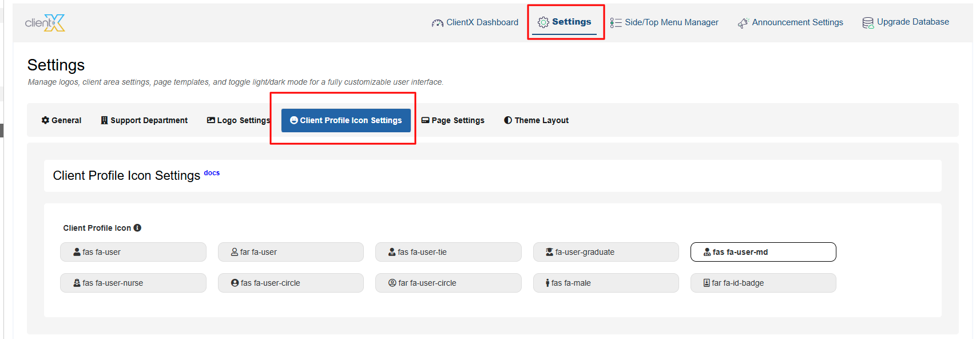Click the ClientX logo

pos(45,23)
